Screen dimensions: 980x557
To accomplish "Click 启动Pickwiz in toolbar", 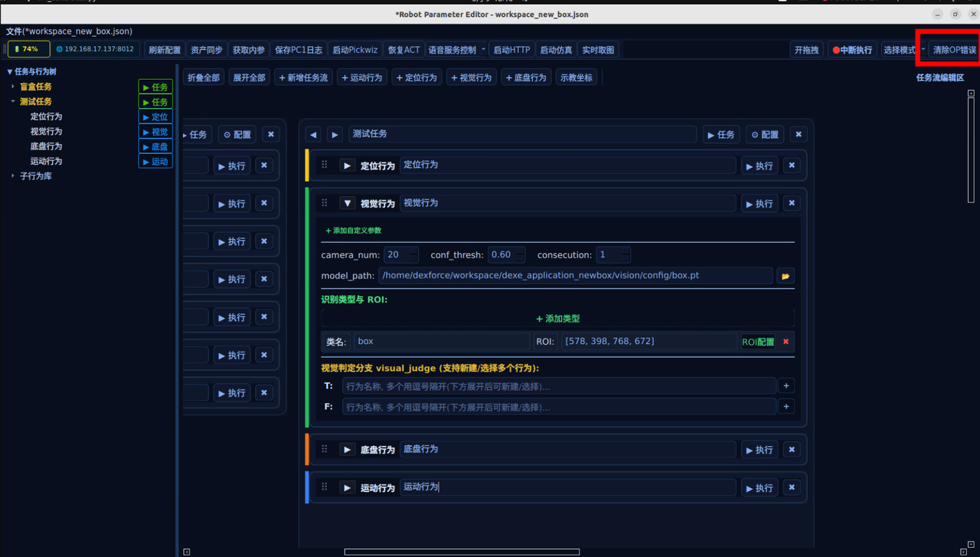I will pos(355,50).
